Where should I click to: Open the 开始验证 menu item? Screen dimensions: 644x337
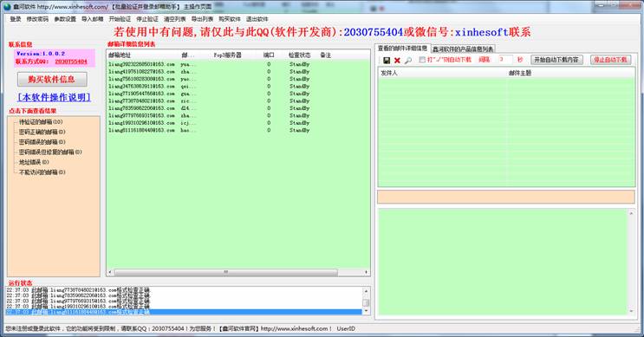[120, 19]
